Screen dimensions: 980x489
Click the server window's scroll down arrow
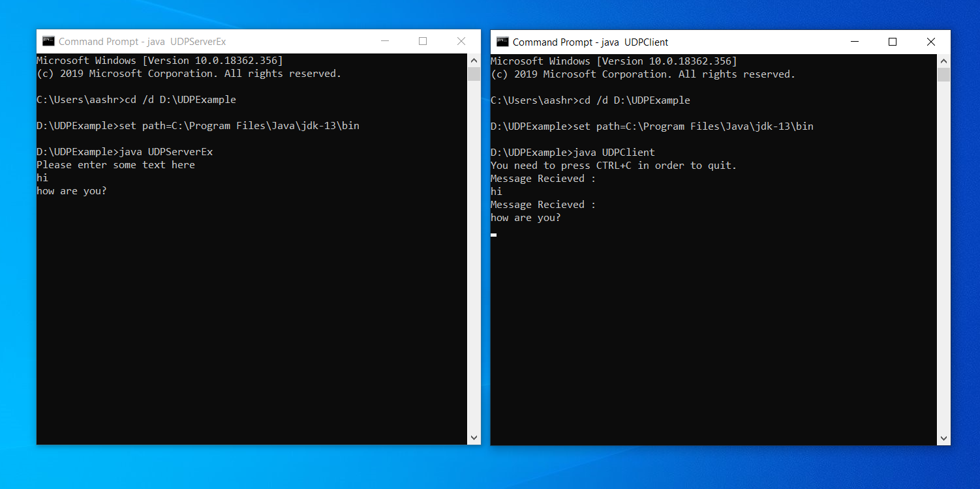474,439
